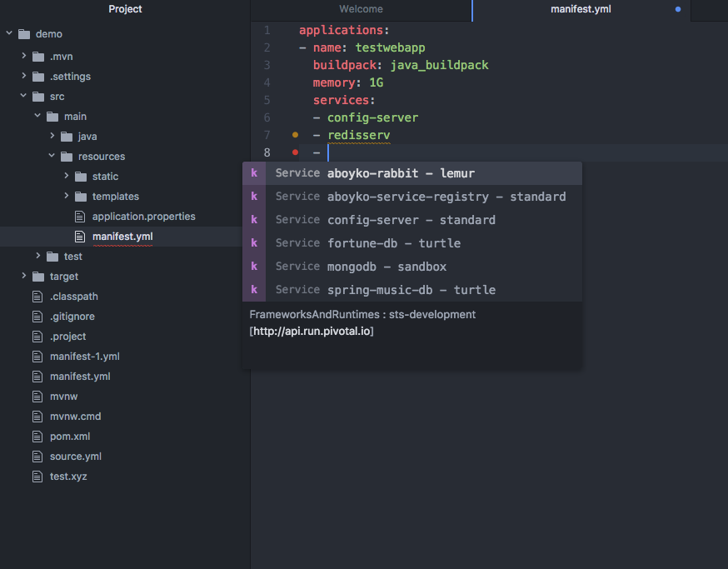The image size is (728, 569).
Task: Open .gitignore in the project tree
Action: pos(72,317)
